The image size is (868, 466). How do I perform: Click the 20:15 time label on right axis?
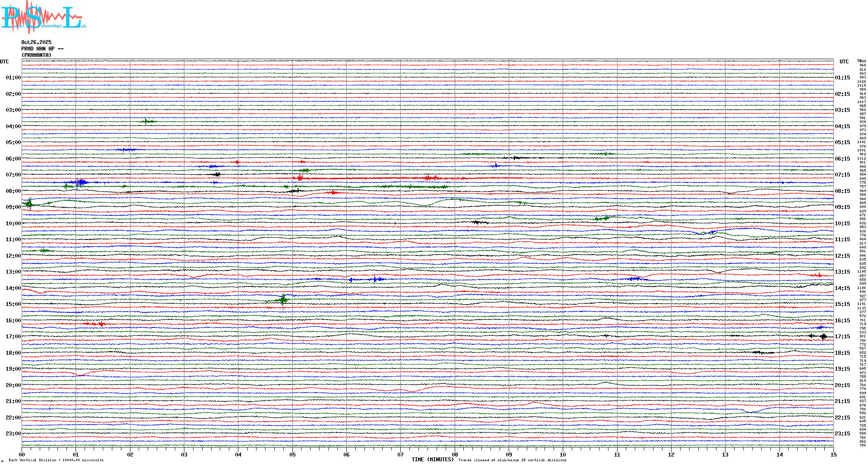(x=842, y=385)
